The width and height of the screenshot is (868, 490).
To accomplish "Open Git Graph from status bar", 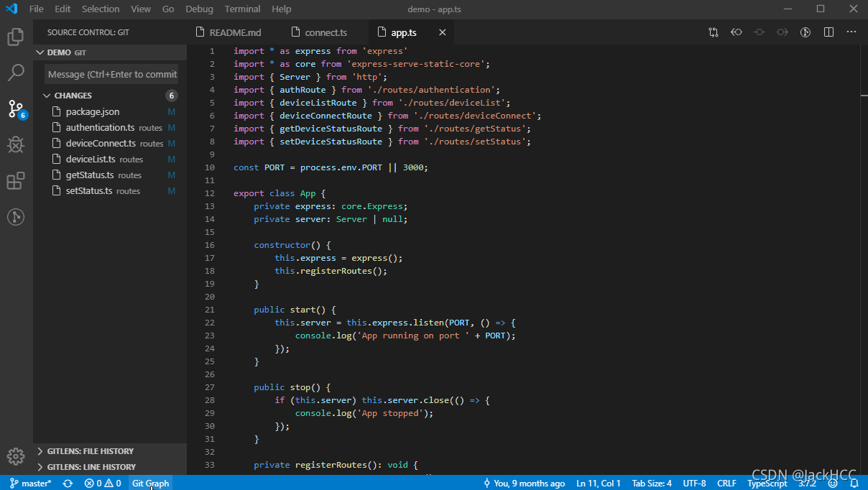I will tap(151, 484).
